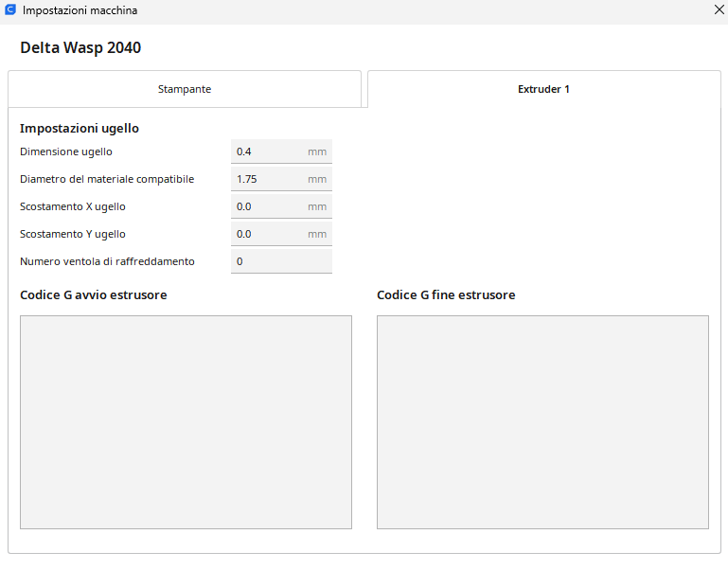Switch to the Stampante tab

pyautogui.click(x=185, y=89)
